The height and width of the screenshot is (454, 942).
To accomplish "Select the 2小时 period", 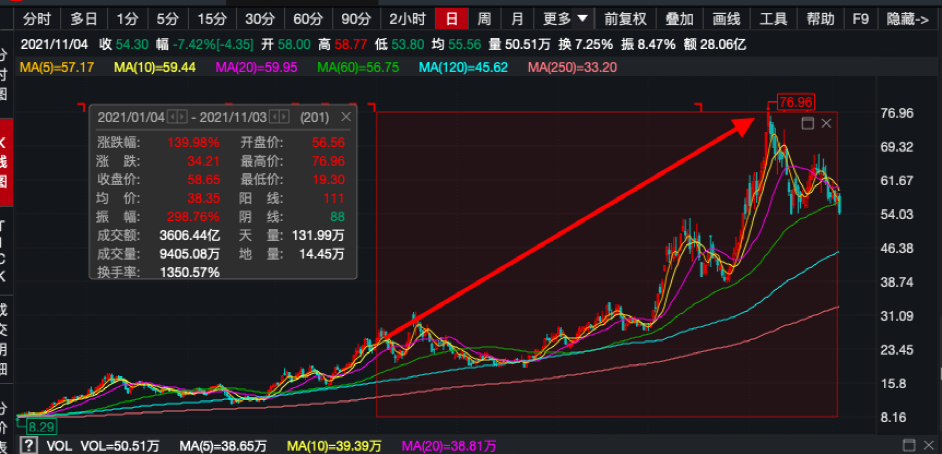I will pyautogui.click(x=407, y=19).
